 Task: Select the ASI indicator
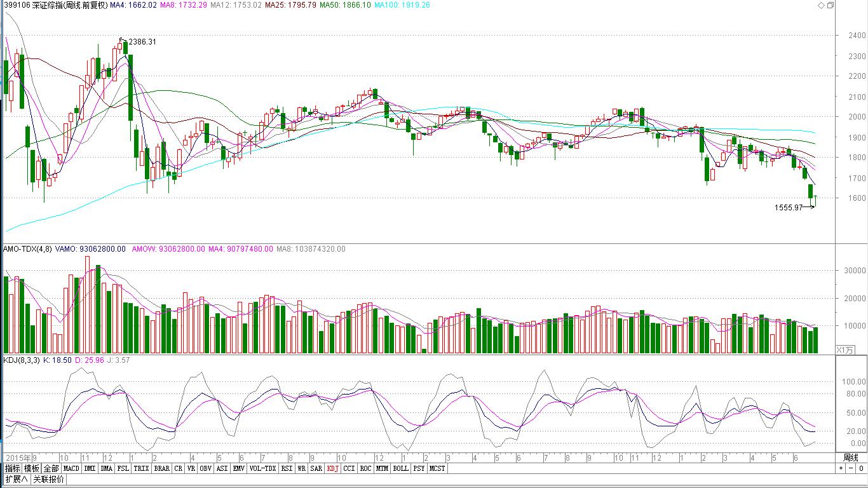[222, 468]
